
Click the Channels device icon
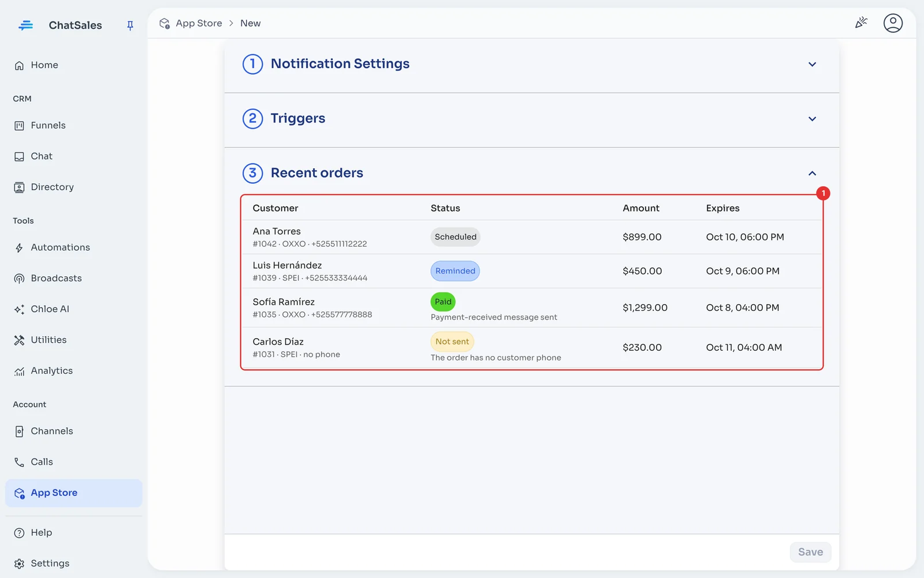pyautogui.click(x=19, y=432)
